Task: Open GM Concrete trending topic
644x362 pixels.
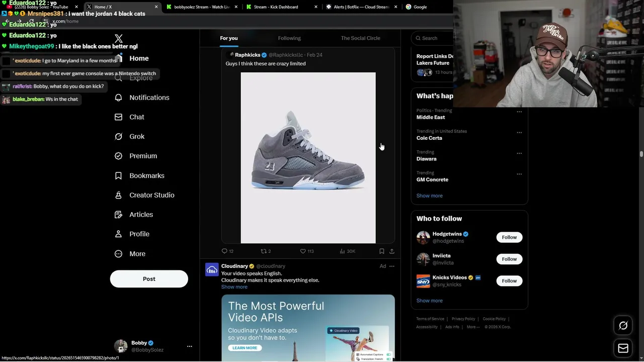Action: (432, 179)
